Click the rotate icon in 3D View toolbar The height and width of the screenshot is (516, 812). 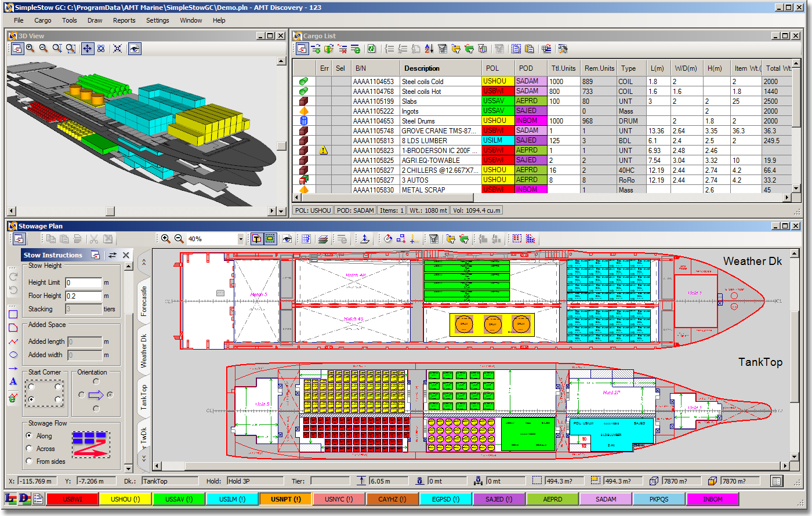point(101,49)
